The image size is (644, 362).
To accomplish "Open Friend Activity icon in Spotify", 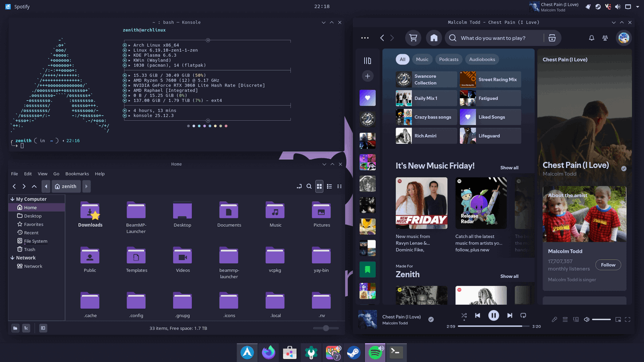I will click(x=605, y=38).
